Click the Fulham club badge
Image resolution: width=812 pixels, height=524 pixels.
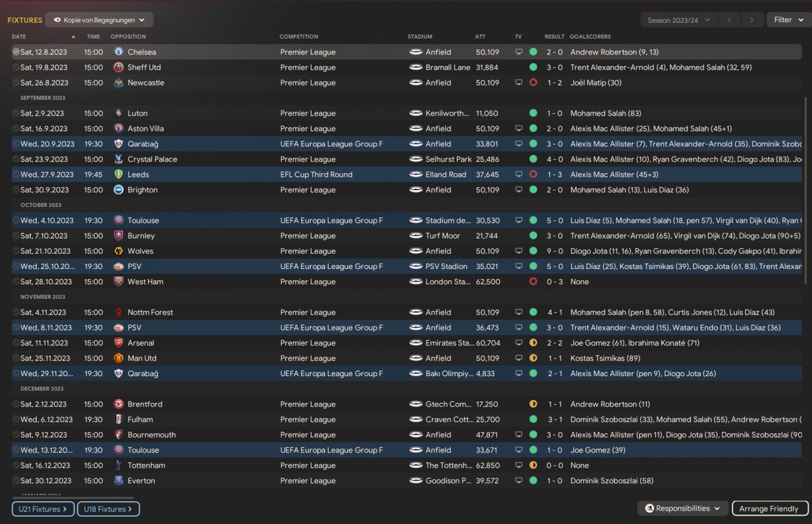pyautogui.click(x=119, y=419)
